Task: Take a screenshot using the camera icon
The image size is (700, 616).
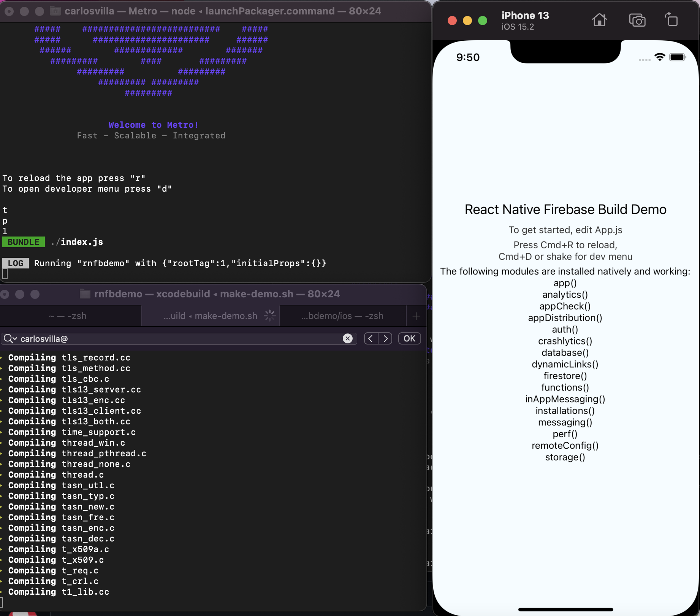Action: tap(637, 21)
